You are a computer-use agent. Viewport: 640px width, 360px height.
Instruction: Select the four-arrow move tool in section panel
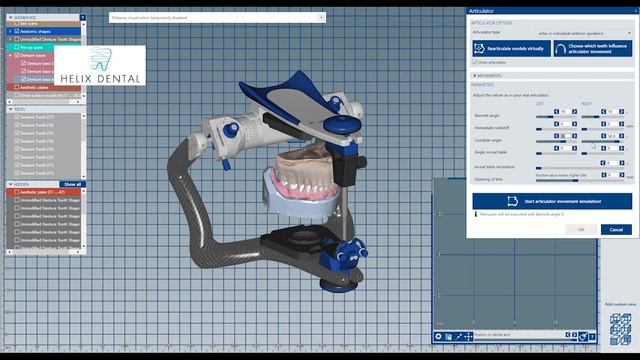tap(469, 336)
